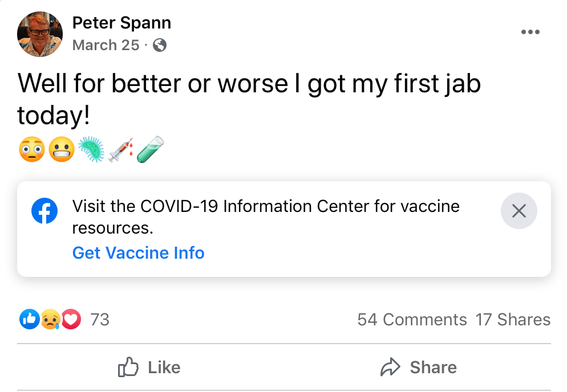Open the list of 73 reactions
The width and height of the screenshot is (567, 392).
pos(100,320)
